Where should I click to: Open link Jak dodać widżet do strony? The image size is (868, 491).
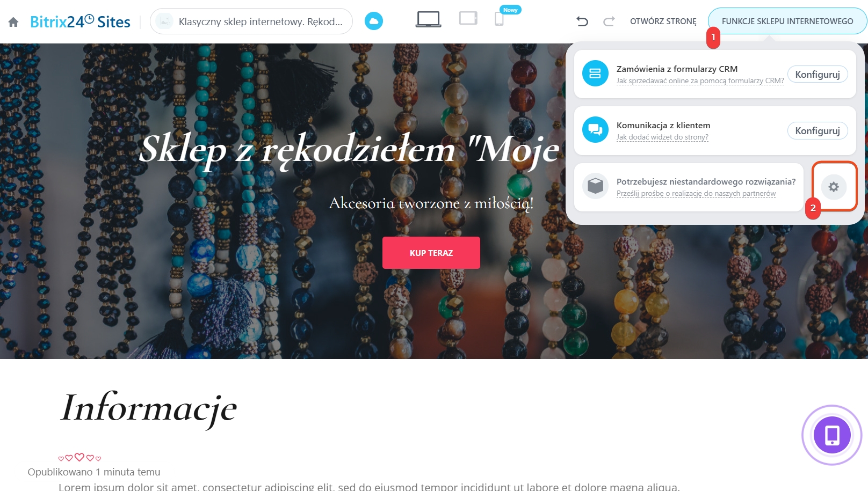(x=662, y=137)
